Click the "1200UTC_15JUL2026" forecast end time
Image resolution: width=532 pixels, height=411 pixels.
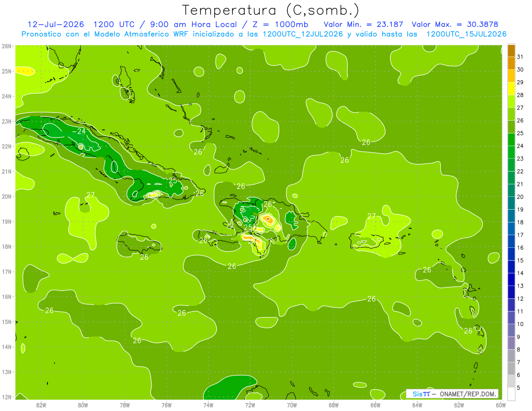466,34
